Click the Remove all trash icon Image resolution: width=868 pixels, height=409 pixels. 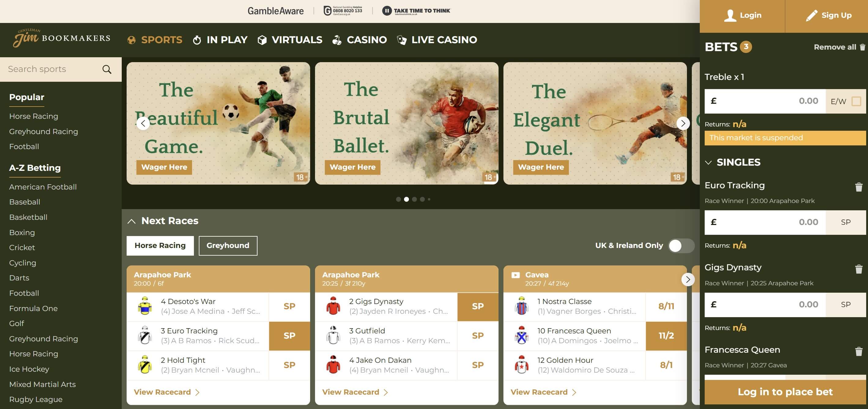tap(862, 47)
